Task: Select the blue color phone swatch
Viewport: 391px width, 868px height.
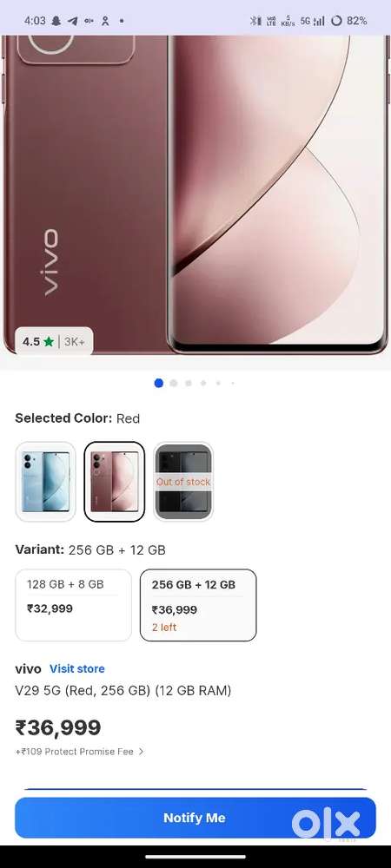Action: 45,482
